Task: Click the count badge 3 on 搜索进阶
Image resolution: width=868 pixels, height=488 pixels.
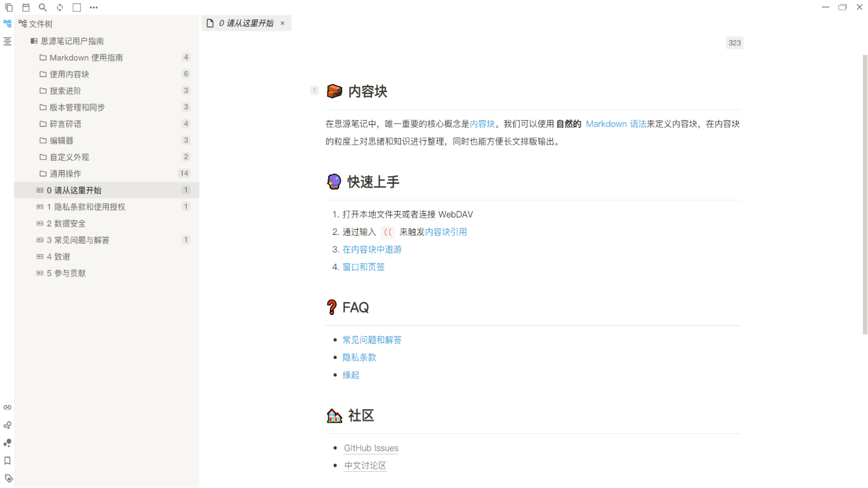Action: 186,90
